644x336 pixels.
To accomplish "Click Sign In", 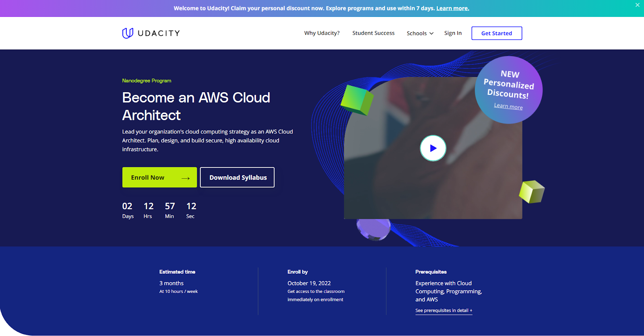I will point(453,33).
